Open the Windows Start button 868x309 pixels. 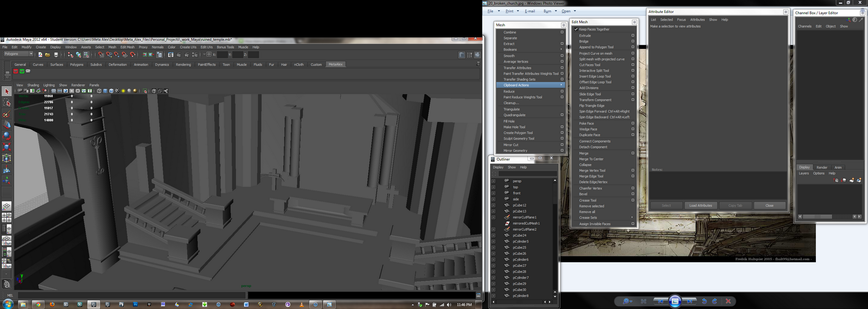[8, 304]
